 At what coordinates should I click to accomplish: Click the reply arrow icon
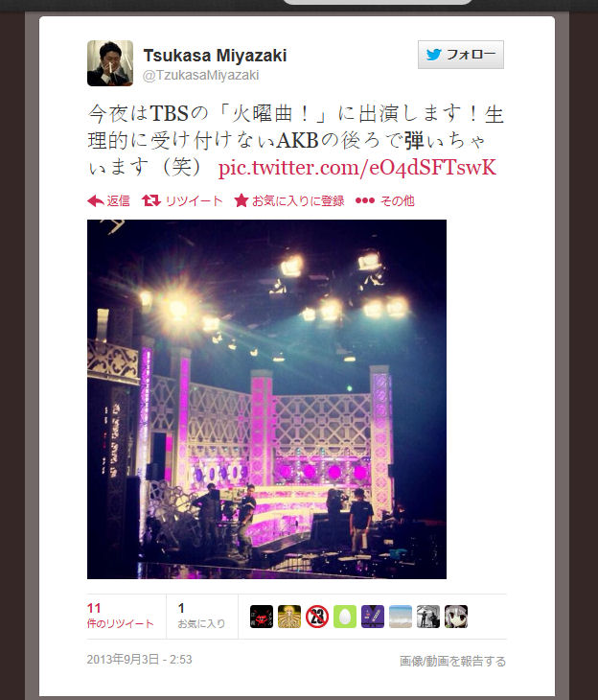(96, 201)
